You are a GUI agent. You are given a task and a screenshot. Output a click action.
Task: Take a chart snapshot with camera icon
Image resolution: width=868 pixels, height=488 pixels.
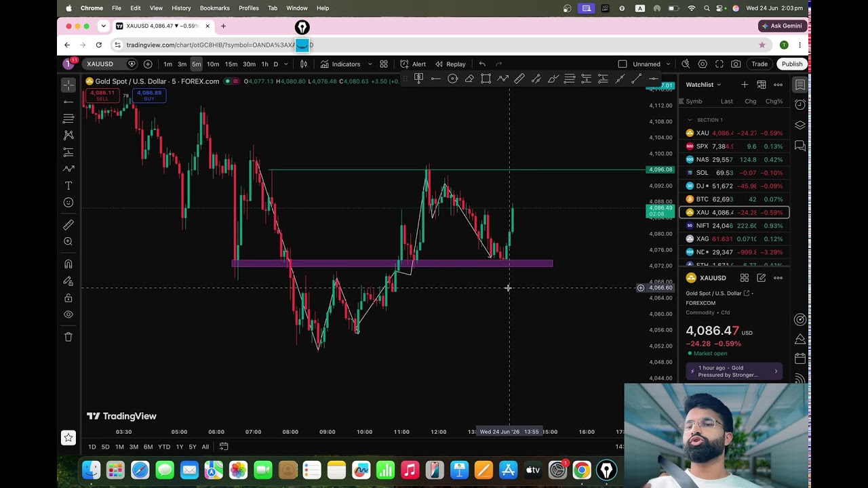tap(736, 64)
